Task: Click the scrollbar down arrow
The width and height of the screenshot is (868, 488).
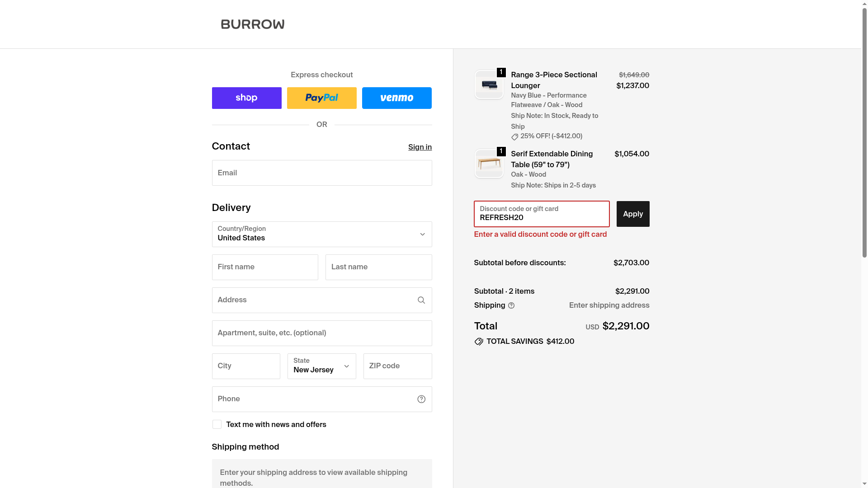Action: point(864,485)
